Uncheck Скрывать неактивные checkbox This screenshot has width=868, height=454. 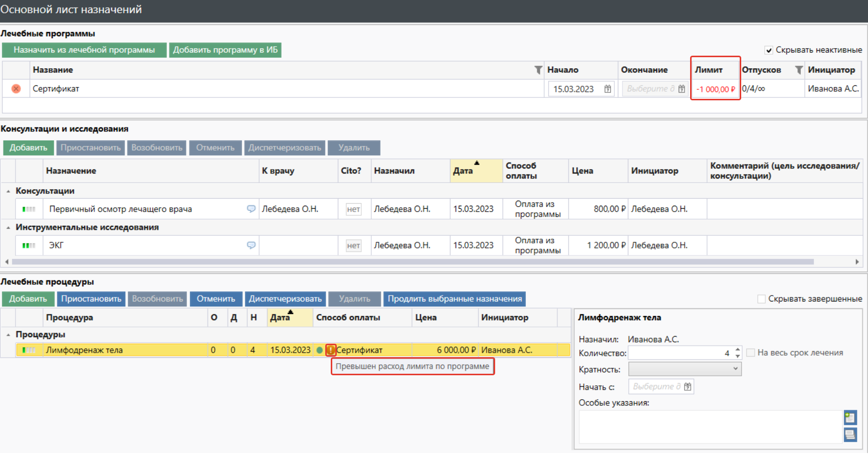click(x=769, y=50)
